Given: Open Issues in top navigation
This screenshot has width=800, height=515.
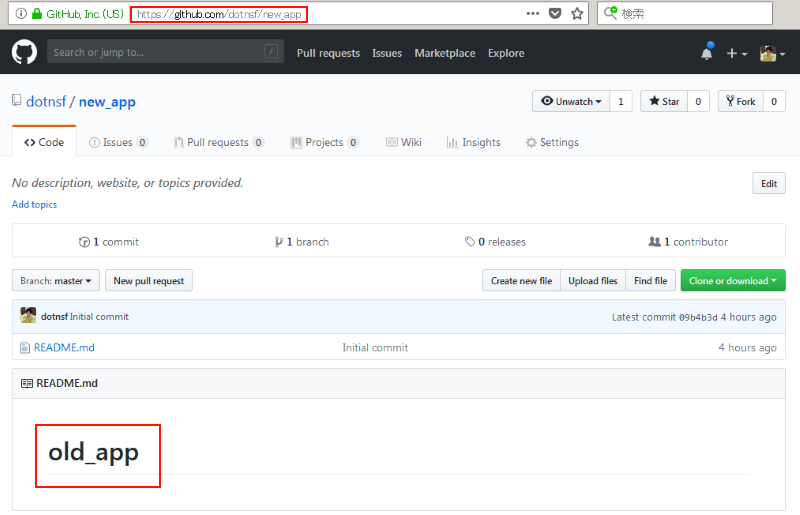Looking at the screenshot, I should tap(387, 53).
